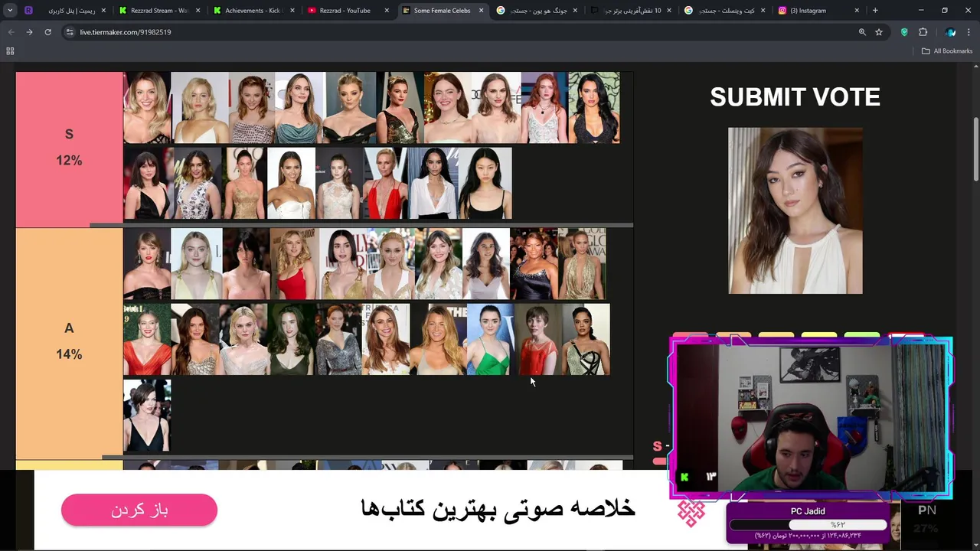Click the A tier horizontal scrollbar
980x551 pixels.
pos(368,458)
